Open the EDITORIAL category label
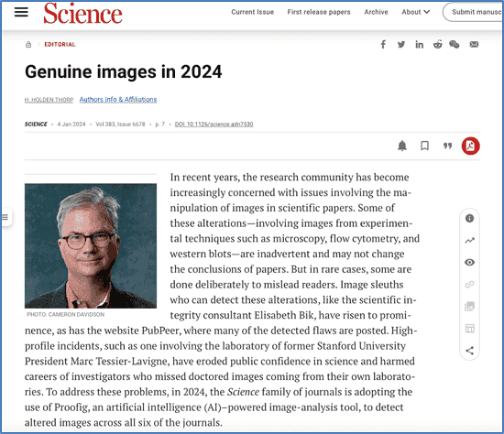 (60, 45)
